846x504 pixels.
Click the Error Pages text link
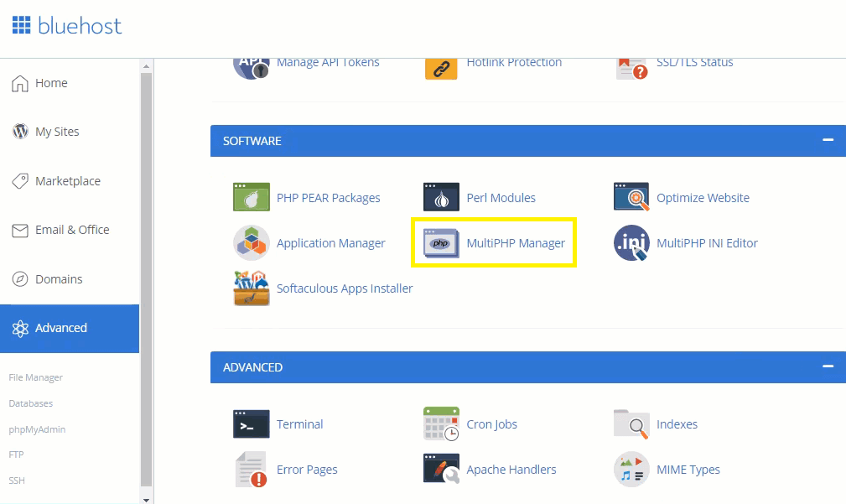pos(307,470)
